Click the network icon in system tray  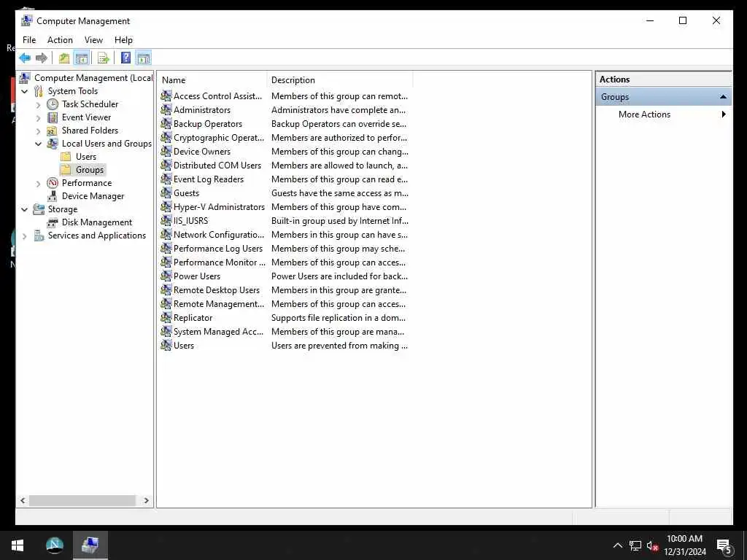click(635, 545)
